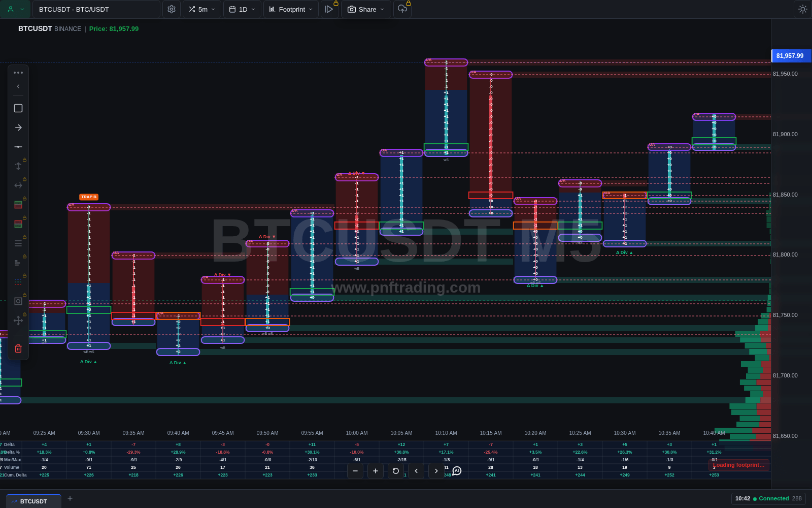812x508 pixels.
Task: Click the +30.8% Delta % cell
Action: 401,452
